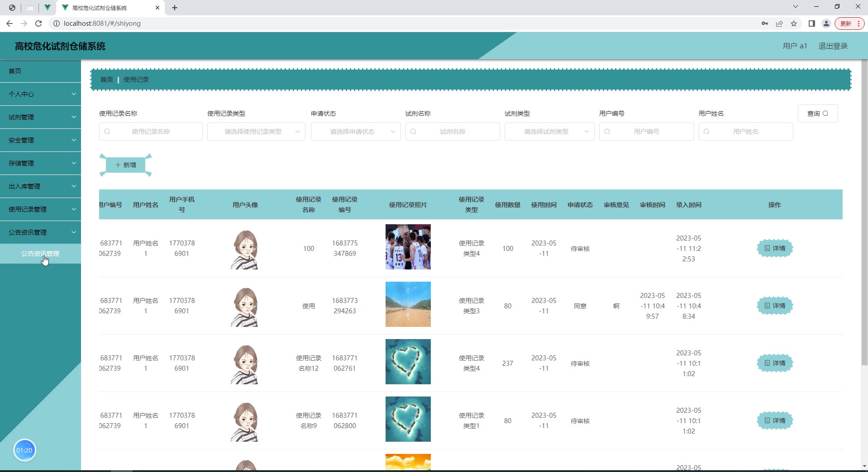Viewport: 868px width, 472px height.
Task: Click the heart island photo for 使用记录名称9
Action: click(408, 419)
